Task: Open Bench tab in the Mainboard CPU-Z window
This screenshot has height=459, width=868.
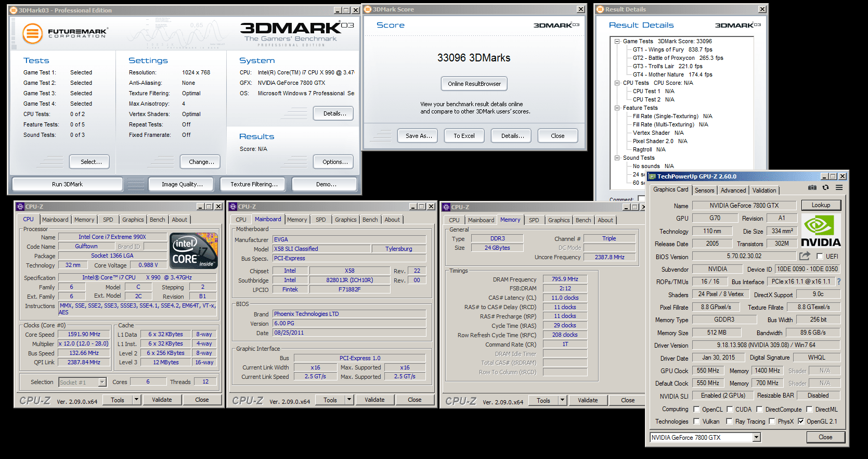Action: 370,220
